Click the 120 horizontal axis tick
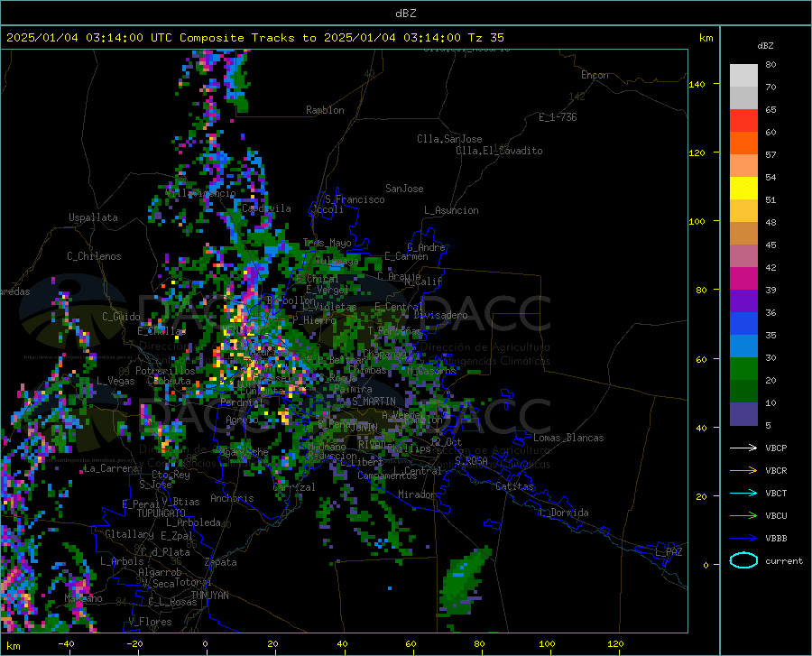This screenshot has height=656, width=812. [x=615, y=644]
